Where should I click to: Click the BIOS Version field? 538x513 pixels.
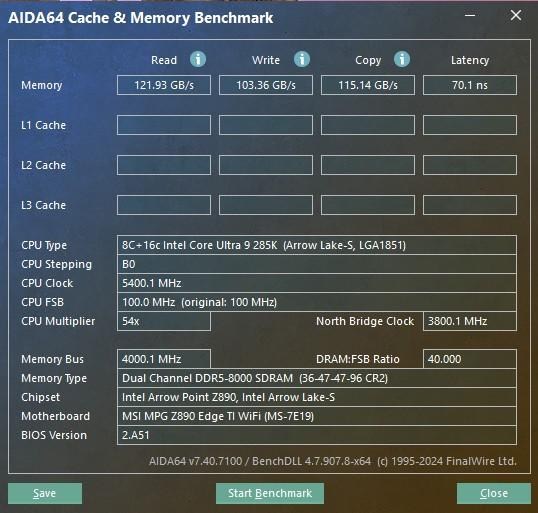317,435
